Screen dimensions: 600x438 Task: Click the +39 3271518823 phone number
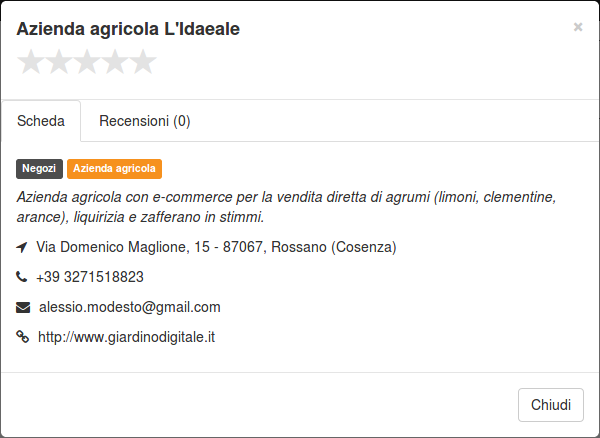point(90,277)
